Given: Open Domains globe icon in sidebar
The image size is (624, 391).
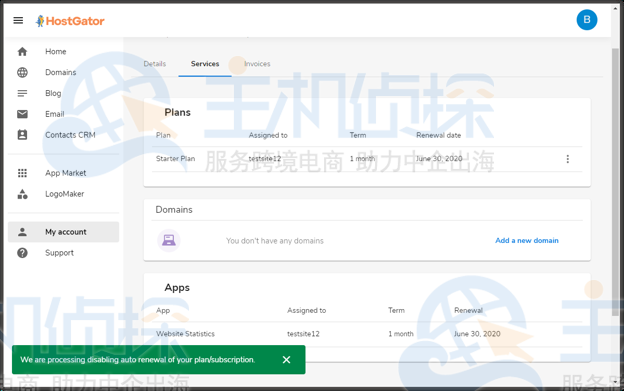Looking at the screenshot, I should point(22,72).
